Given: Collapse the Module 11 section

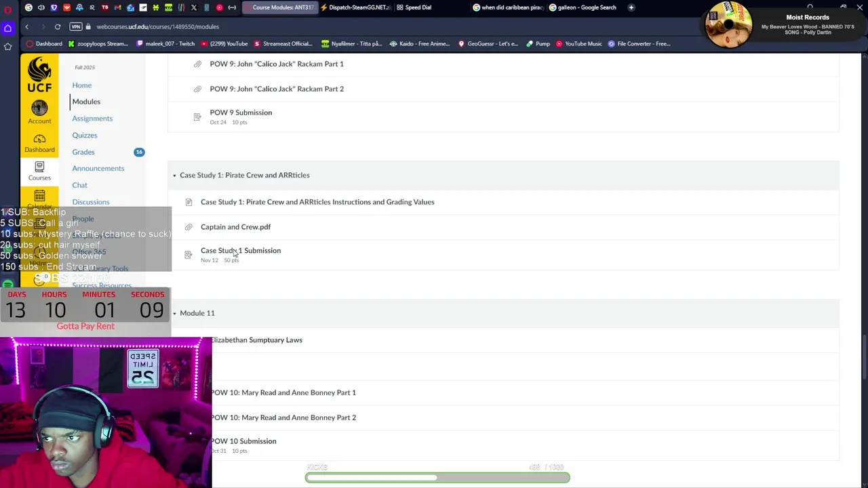Looking at the screenshot, I should coord(174,313).
